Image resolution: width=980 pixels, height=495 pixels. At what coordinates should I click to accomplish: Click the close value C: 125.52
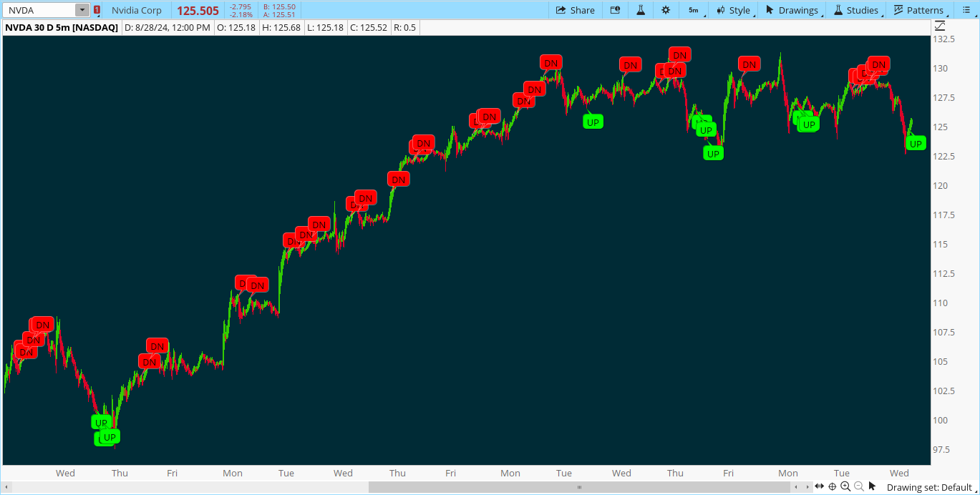[369, 27]
